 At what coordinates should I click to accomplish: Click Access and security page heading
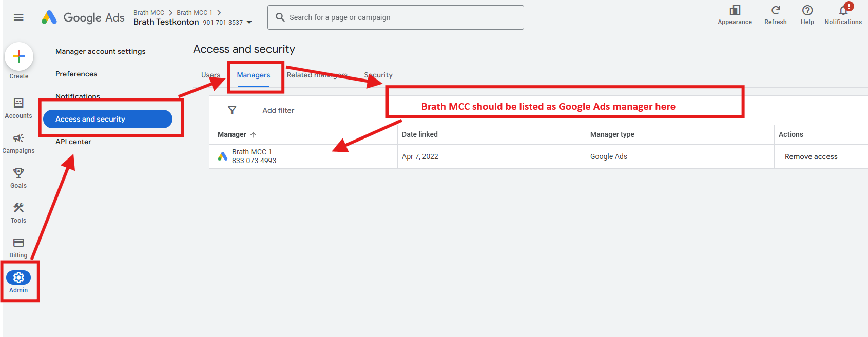(244, 49)
